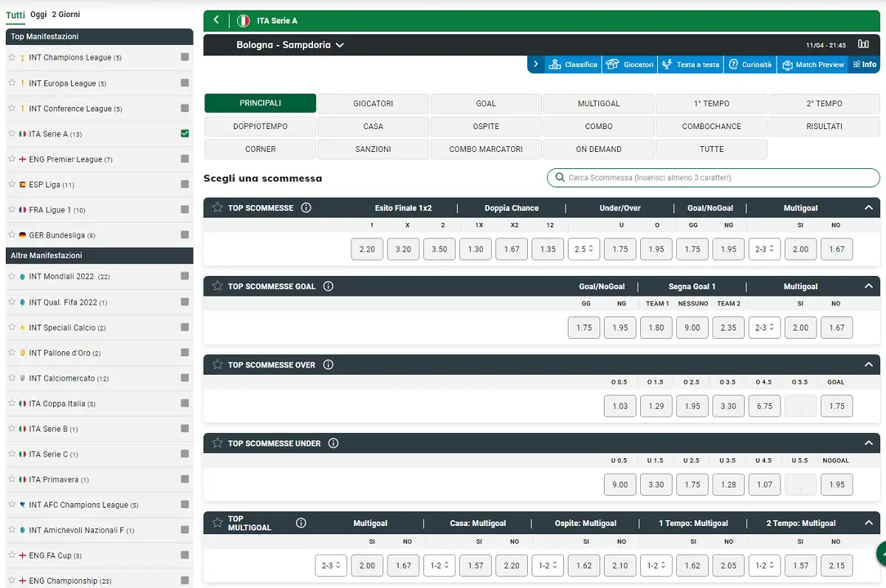The height and width of the screenshot is (588, 886).
Task: Click the back arrow beside ITA Serie A
Action: pyautogui.click(x=216, y=21)
